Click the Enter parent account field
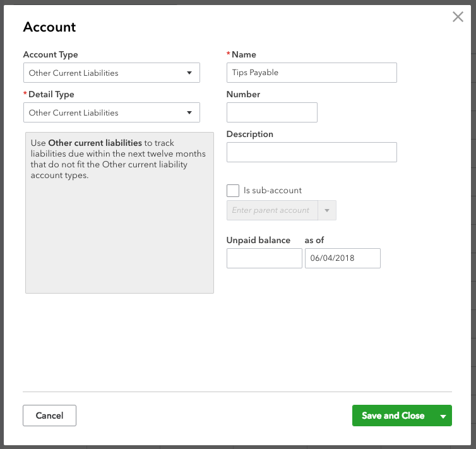Image resolution: width=476 pixels, height=449 pixels. [x=273, y=210]
